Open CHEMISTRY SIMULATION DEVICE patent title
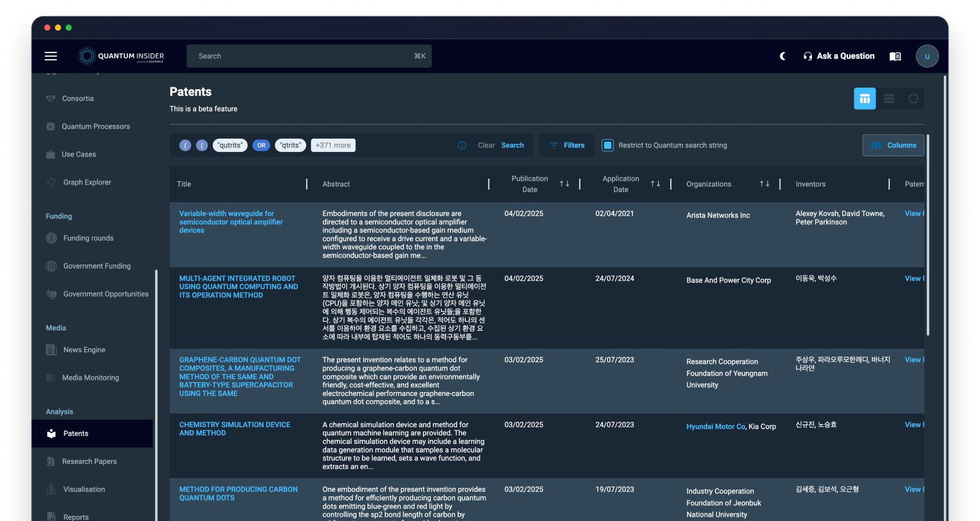Image resolution: width=980 pixels, height=521 pixels. coord(234,429)
